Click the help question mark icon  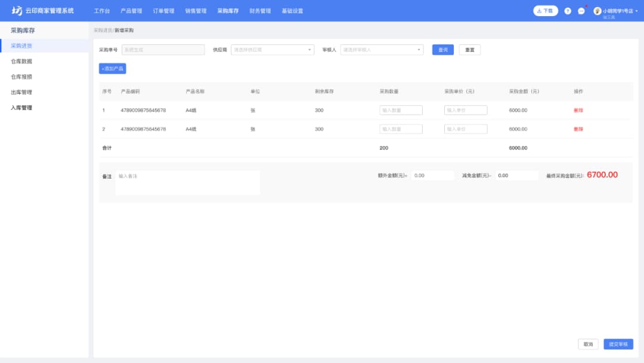(x=568, y=11)
